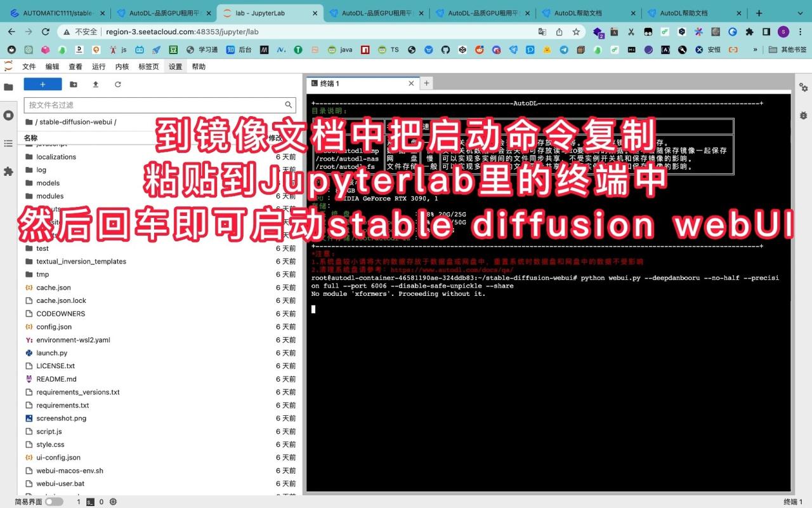Click the plus to open a new panel tab
Viewport: 812px width, 508px height.
click(x=426, y=83)
